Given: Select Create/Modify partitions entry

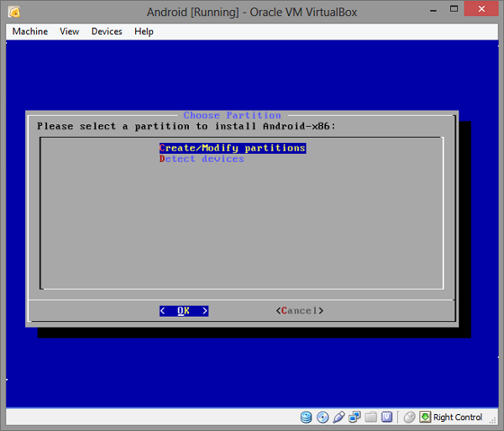Looking at the screenshot, I should 233,148.
